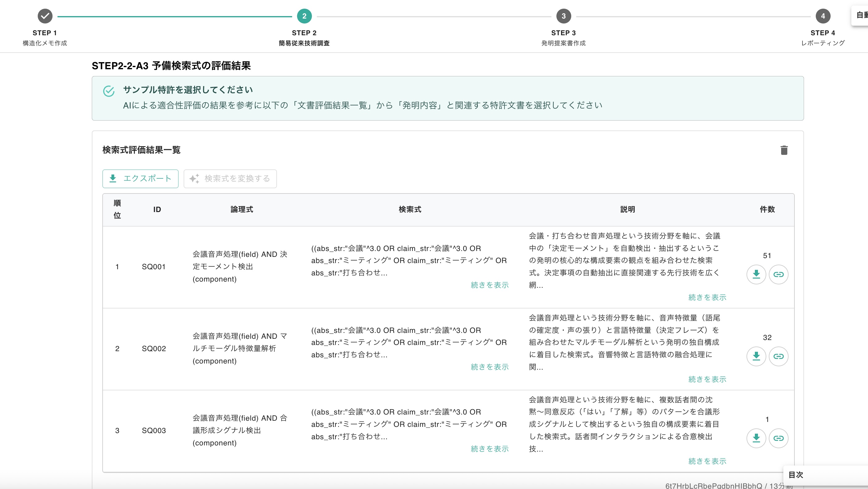The image size is (868, 489).
Task: Click the trash delete icon
Action: click(x=784, y=150)
